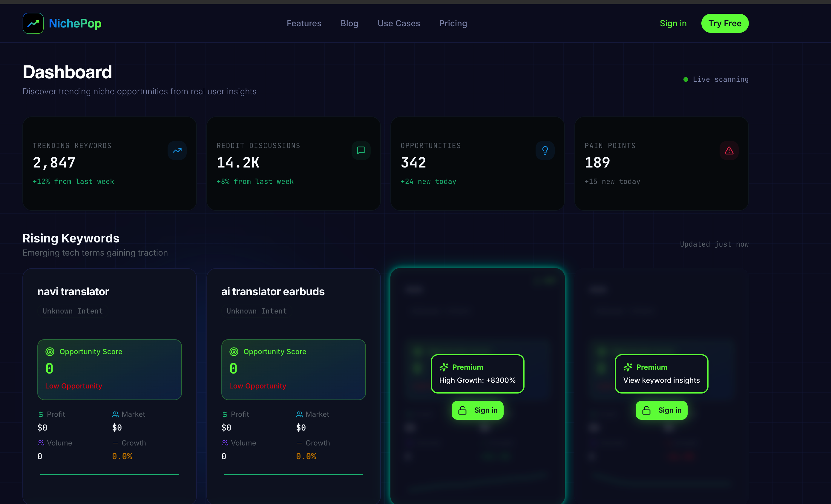Click the green progress bar under navi translator

point(109,474)
